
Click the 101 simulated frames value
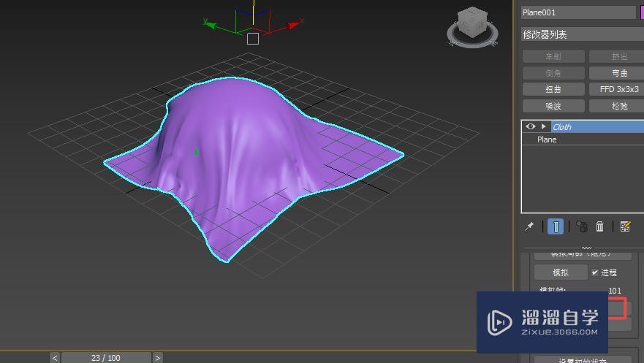pyautogui.click(x=615, y=291)
